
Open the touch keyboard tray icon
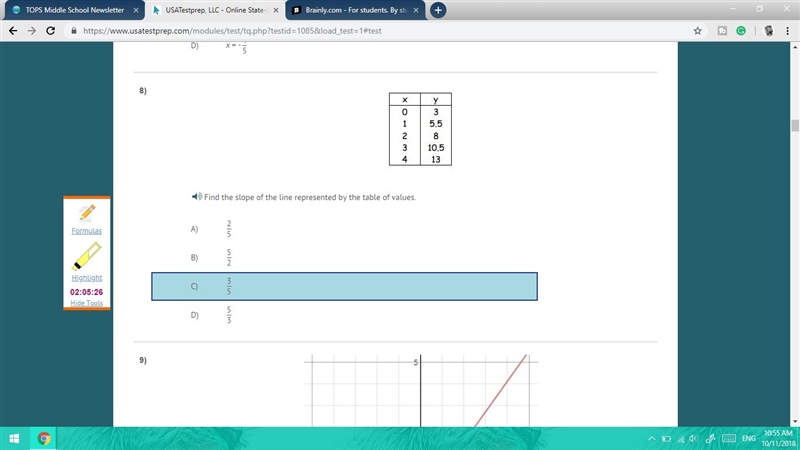click(729, 438)
